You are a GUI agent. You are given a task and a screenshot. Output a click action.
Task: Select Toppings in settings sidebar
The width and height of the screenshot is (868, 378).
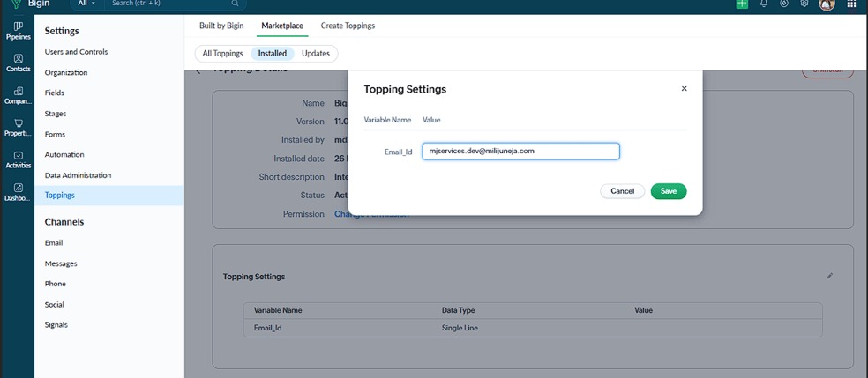[109, 195]
